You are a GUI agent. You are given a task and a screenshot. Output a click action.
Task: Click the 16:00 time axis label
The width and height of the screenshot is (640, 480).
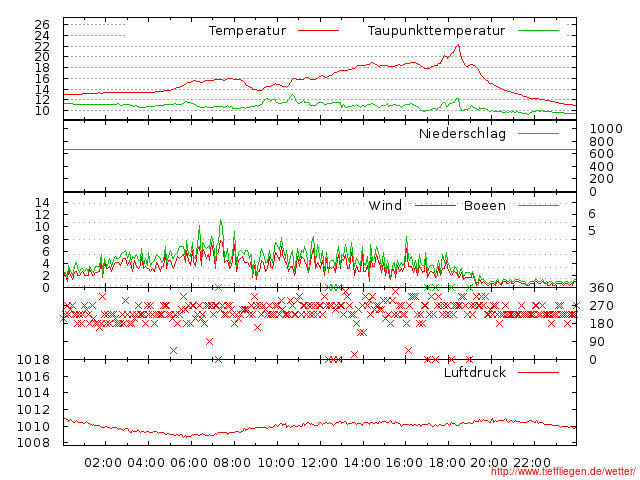point(404,463)
